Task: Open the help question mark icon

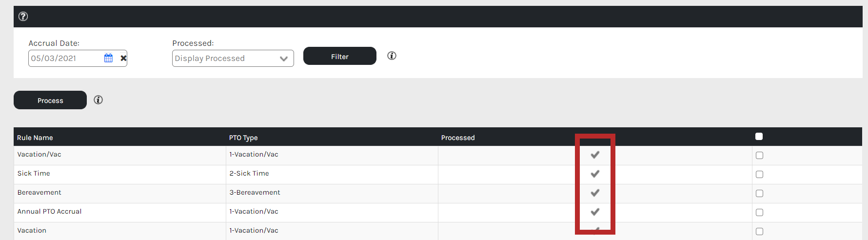Action: click(x=23, y=17)
